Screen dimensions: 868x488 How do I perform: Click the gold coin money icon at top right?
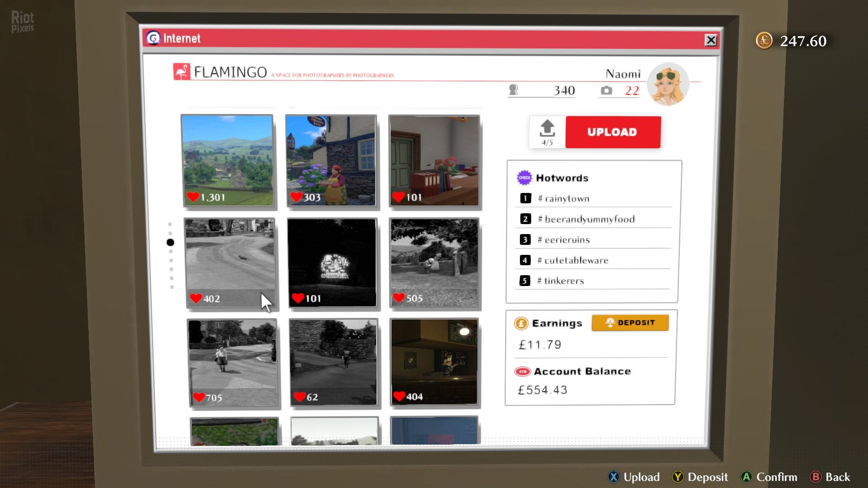(764, 41)
